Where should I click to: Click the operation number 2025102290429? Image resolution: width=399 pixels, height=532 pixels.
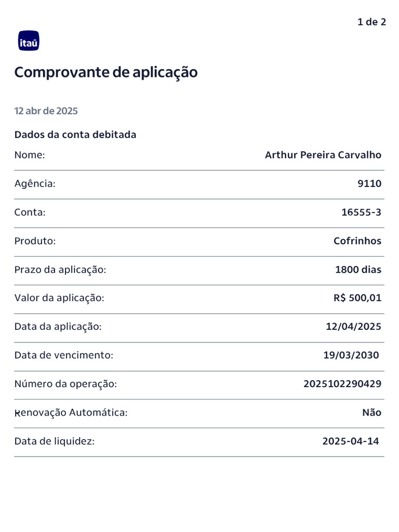(x=342, y=384)
